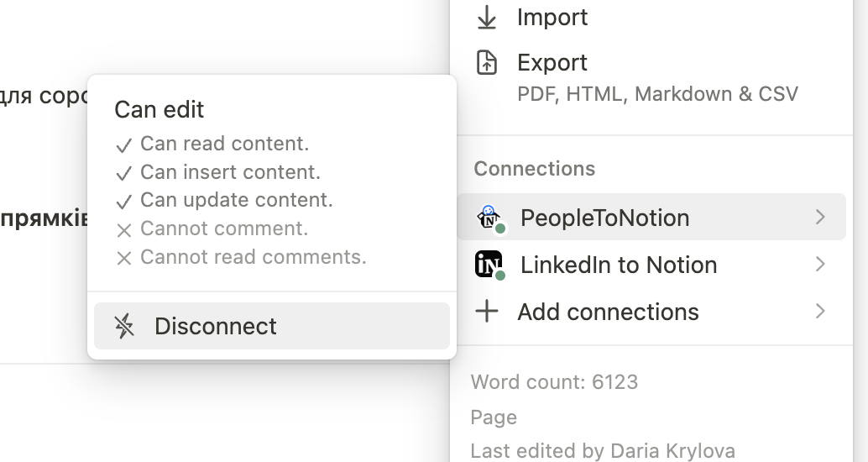
Task: Click the Export file icon
Action: click(x=487, y=63)
